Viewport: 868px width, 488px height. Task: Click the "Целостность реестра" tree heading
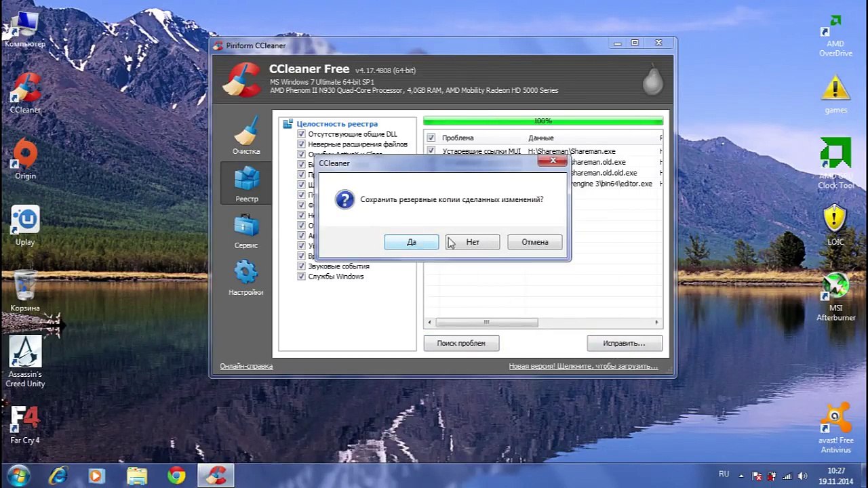coord(337,124)
